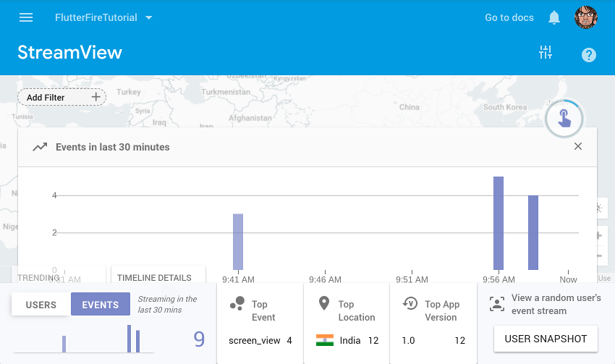
Task: Open the hamburger navigation menu
Action: click(26, 17)
